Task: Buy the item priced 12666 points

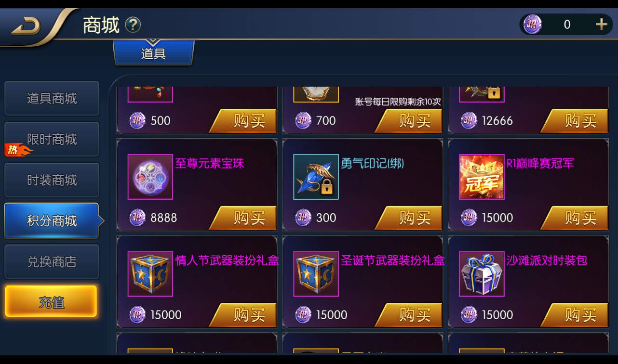Action: pyautogui.click(x=575, y=121)
